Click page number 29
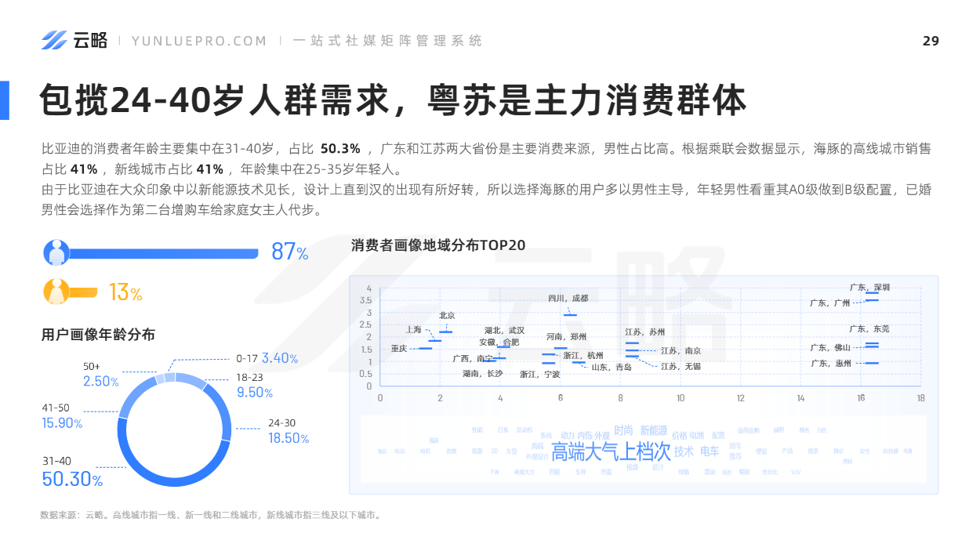This screenshot has height=551, width=980. tap(931, 42)
